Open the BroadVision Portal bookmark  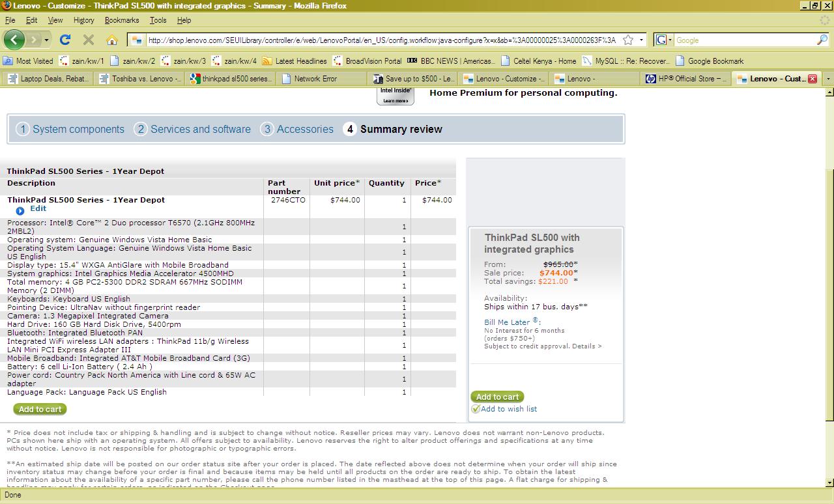367,61
